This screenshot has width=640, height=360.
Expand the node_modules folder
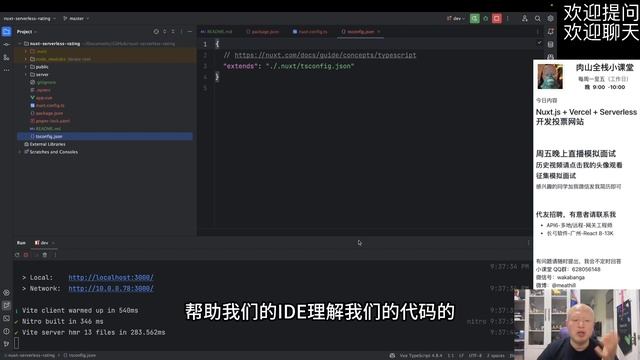[x=26, y=59]
